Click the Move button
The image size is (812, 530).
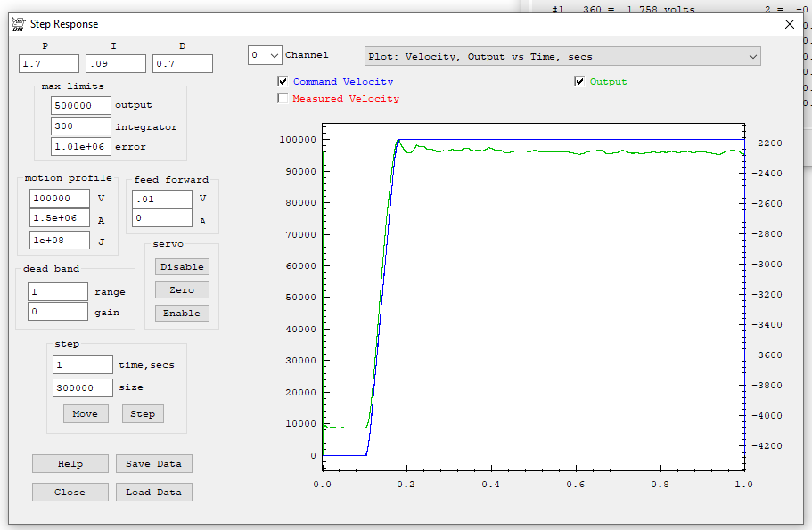click(x=86, y=414)
